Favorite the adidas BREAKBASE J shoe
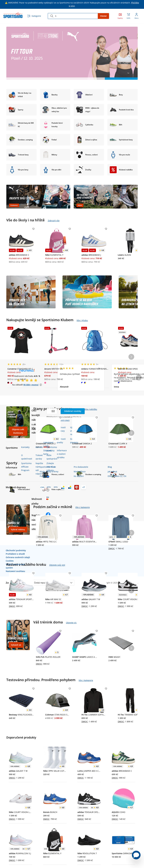The height and width of the screenshot is (868, 144). click(106, 229)
